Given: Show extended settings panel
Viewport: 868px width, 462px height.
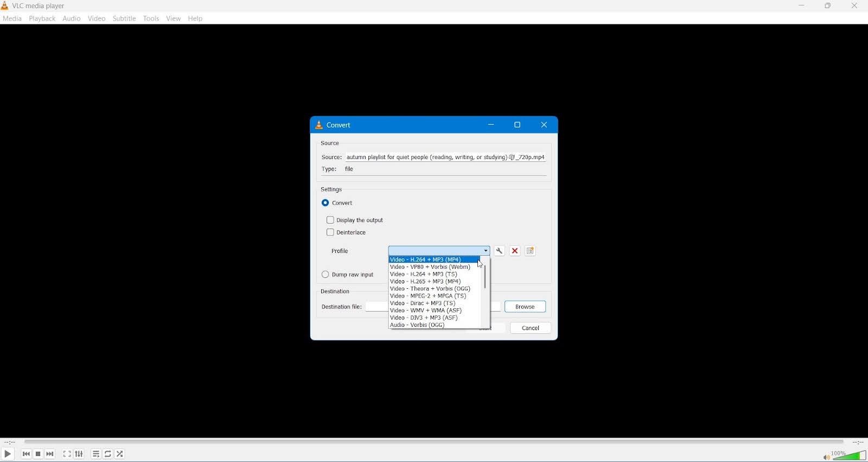Looking at the screenshot, I should click(x=79, y=454).
